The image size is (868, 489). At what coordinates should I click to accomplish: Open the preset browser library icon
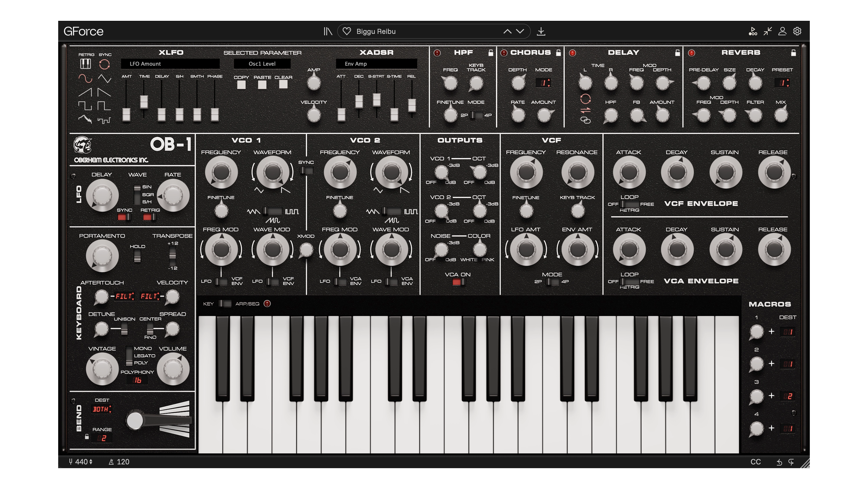click(x=328, y=31)
